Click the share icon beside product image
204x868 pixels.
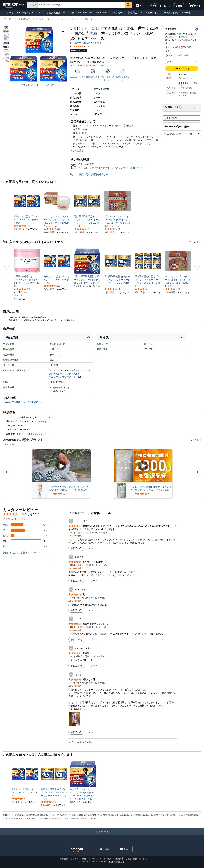pos(63,30)
